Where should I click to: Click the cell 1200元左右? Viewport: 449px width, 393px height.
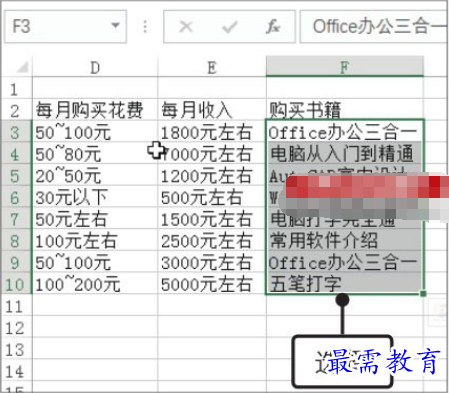point(212,175)
